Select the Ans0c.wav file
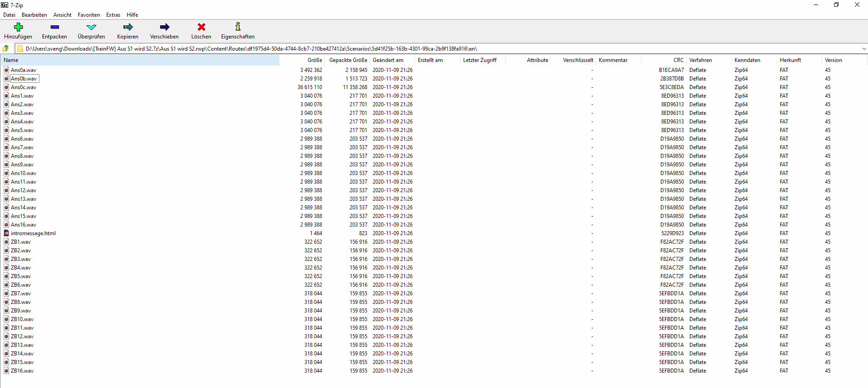 [x=24, y=87]
